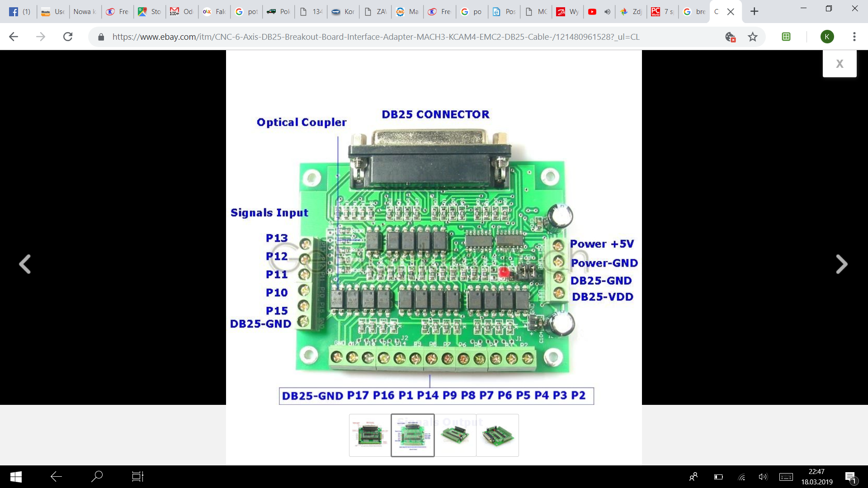868x488 pixels.
Task: Open the Action Center notifications icon
Action: click(850, 477)
